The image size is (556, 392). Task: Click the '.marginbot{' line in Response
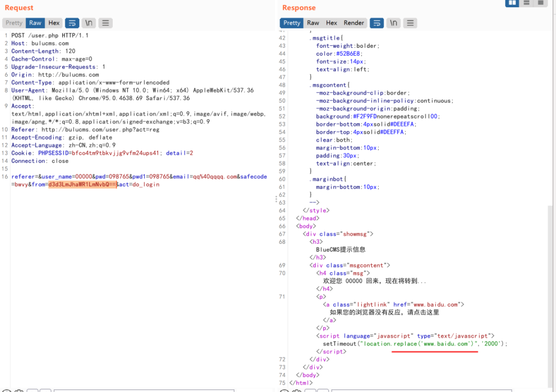pos(328,179)
